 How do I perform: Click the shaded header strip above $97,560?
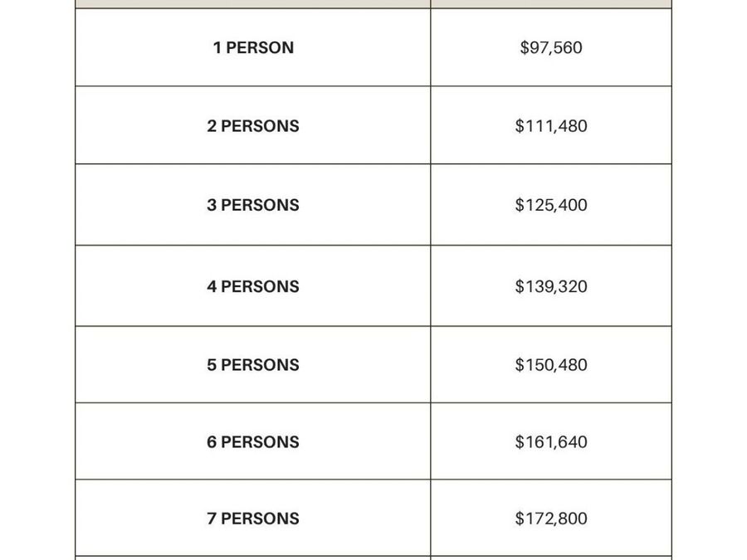pos(551,3)
